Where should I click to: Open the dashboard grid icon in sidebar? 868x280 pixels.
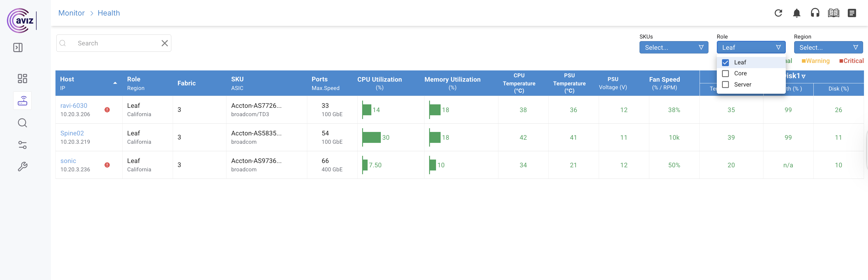coord(22,78)
